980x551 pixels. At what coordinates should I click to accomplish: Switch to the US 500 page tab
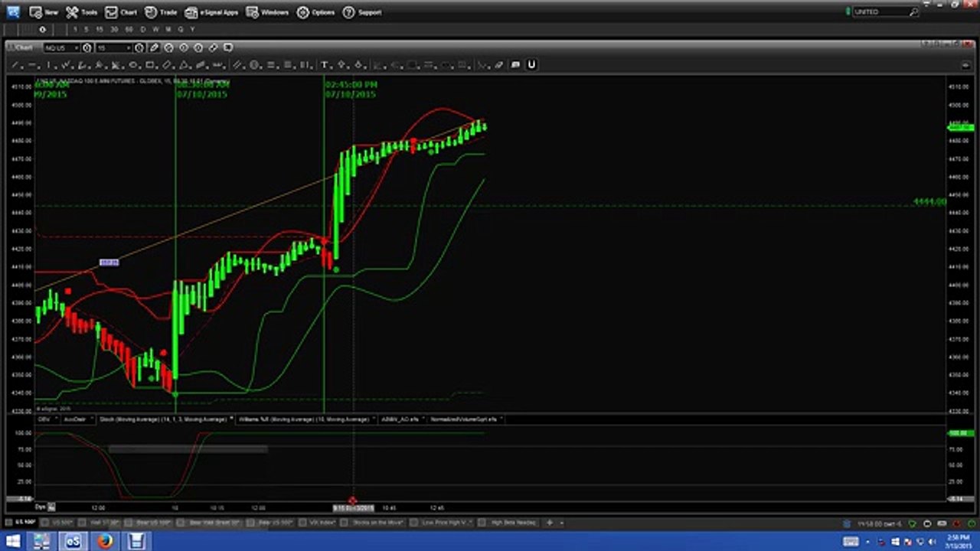click(x=60, y=523)
